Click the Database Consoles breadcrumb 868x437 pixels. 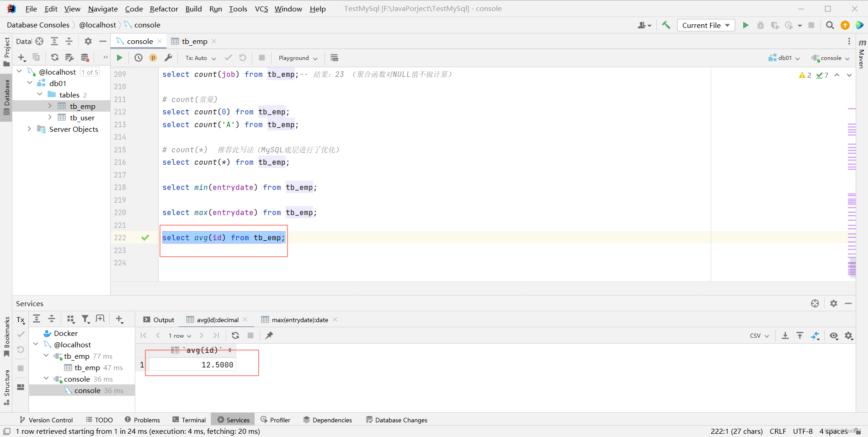click(x=38, y=25)
